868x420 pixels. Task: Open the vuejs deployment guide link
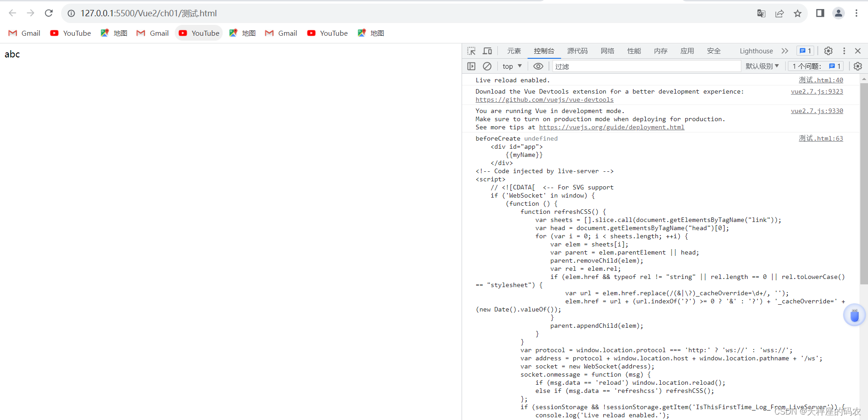tap(611, 127)
